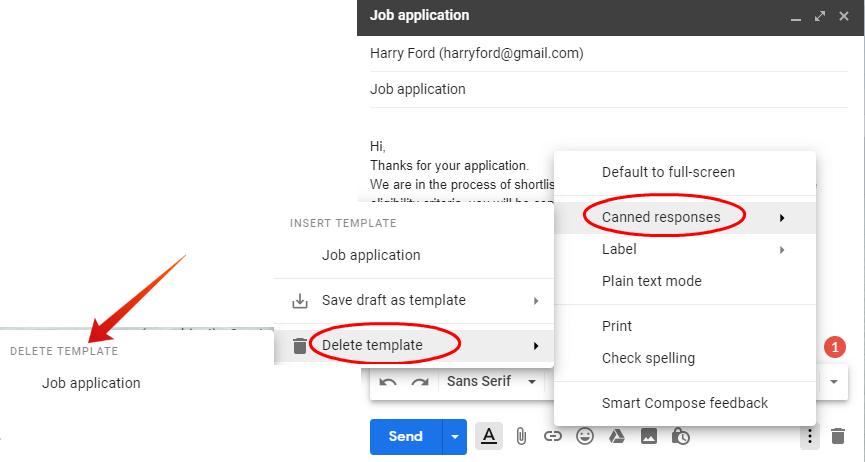Screen dimensions: 865x462
Task: Insert link using the chain icon
Action: pyautogui.click(x=552, y=437)
